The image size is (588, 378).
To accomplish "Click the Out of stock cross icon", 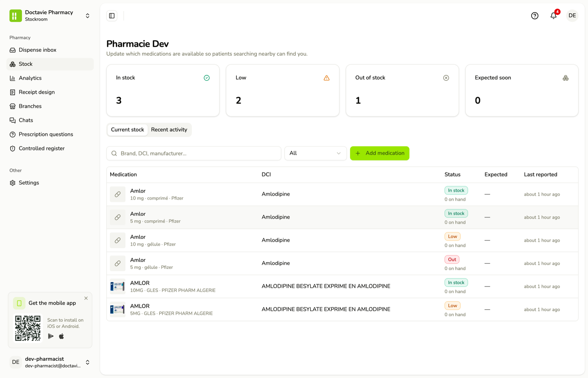I will pyautogui.click(x=446, y=78).
